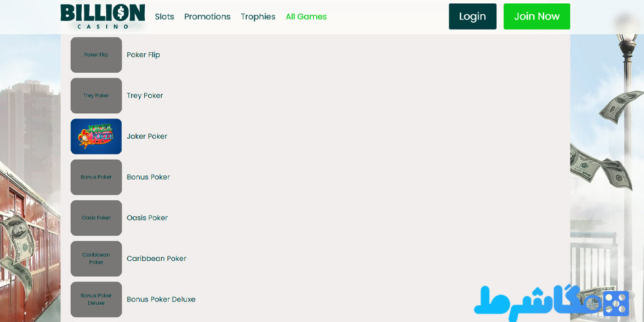Open the Oasis Poker thumbnail
The height and width of the screenshot is (322, 644).
tap(96, 218)
